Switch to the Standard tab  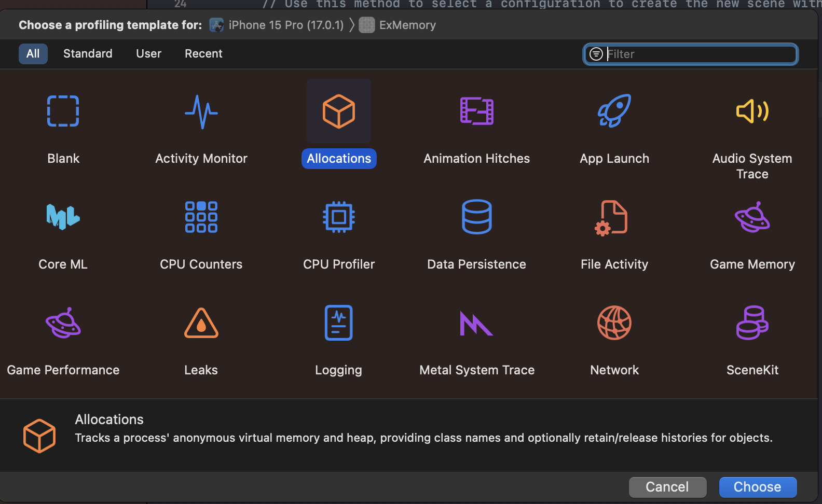click(x=88, y=54)
